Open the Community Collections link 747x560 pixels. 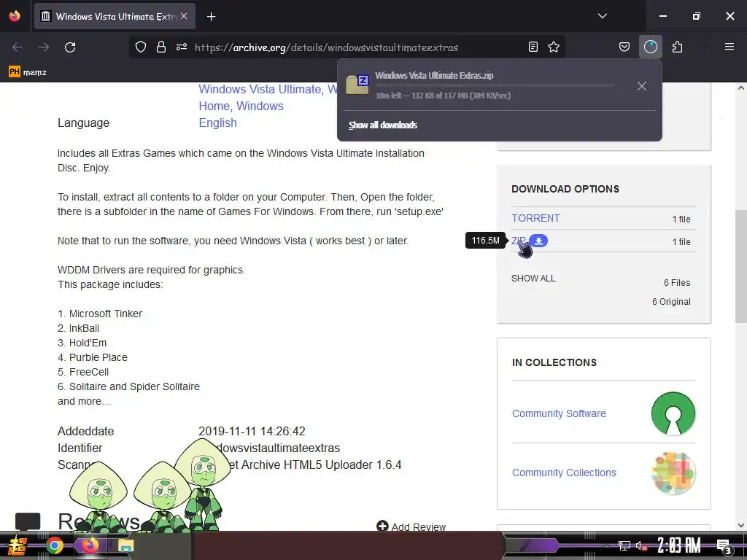[564, 472]
